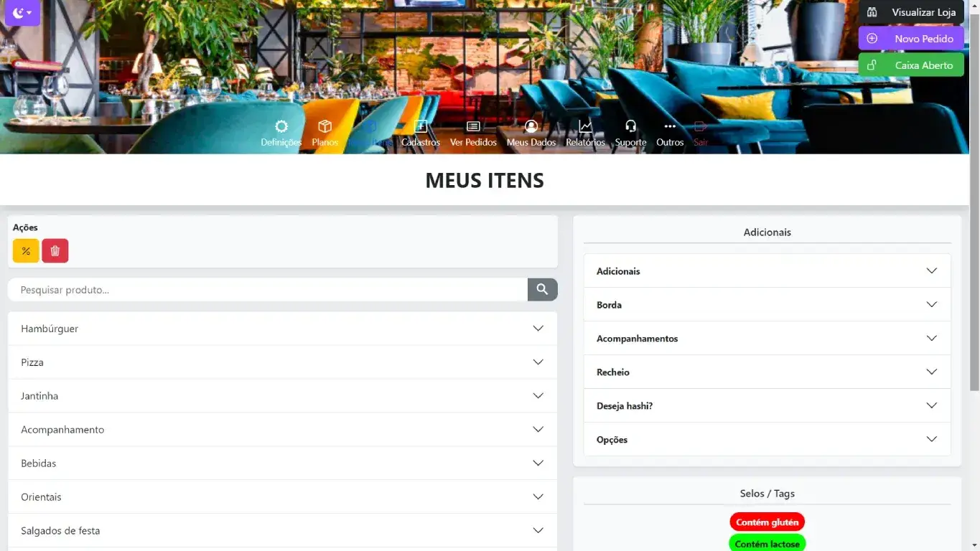
Task: Open the Relatórios chart icon
Action: [586, 127]
